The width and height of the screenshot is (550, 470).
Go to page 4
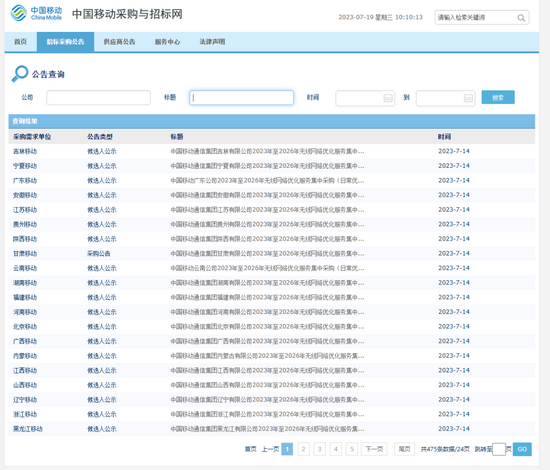[x=336, y=449]
